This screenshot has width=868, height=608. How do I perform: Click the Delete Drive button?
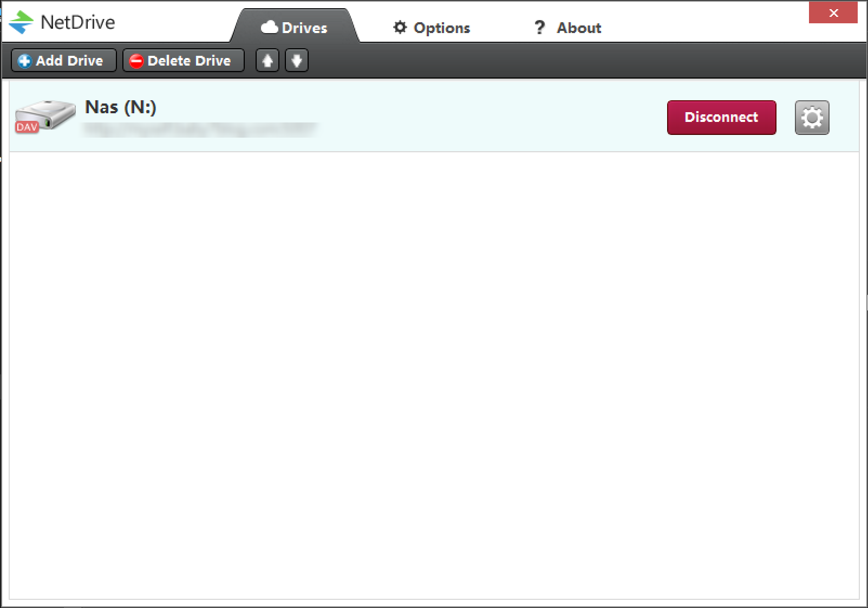(183, 61)
